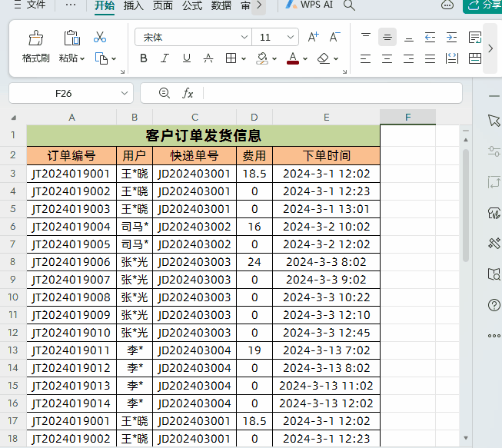Expand the Name Box dropdown for F26
The image size is (502, 448).
pyautogui.click(x=125, y=94)
